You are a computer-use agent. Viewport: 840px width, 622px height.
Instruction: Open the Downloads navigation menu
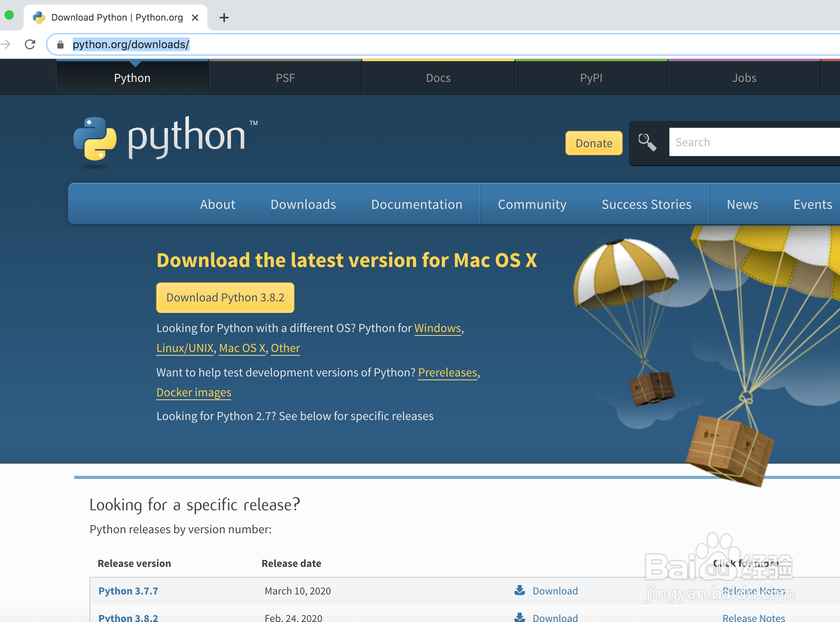[303, 204]
